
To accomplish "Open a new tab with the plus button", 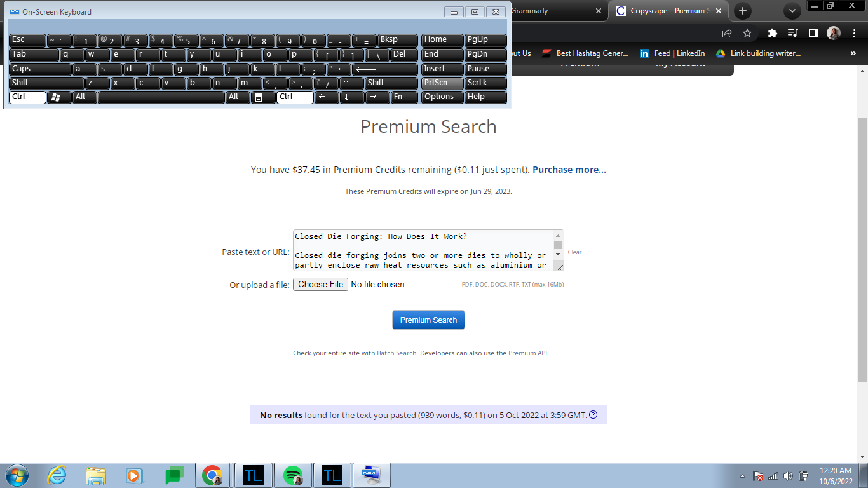I will (x=743, y=11).
